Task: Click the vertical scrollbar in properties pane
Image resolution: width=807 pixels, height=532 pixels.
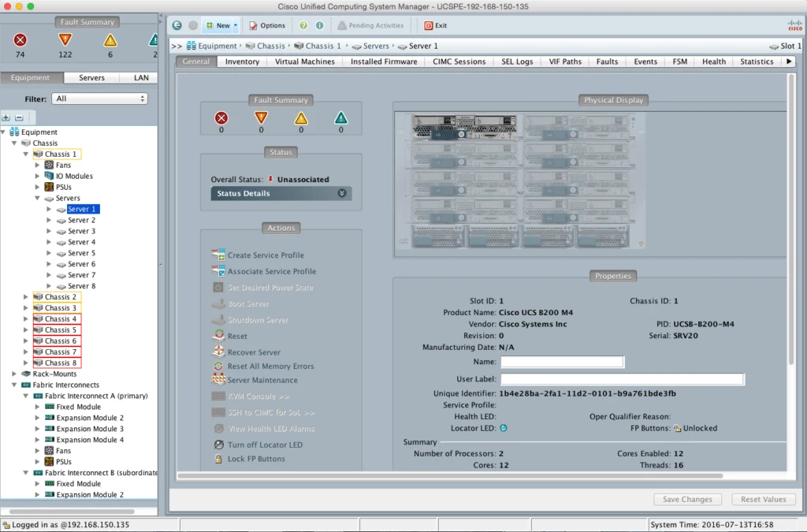Action: 791,218
